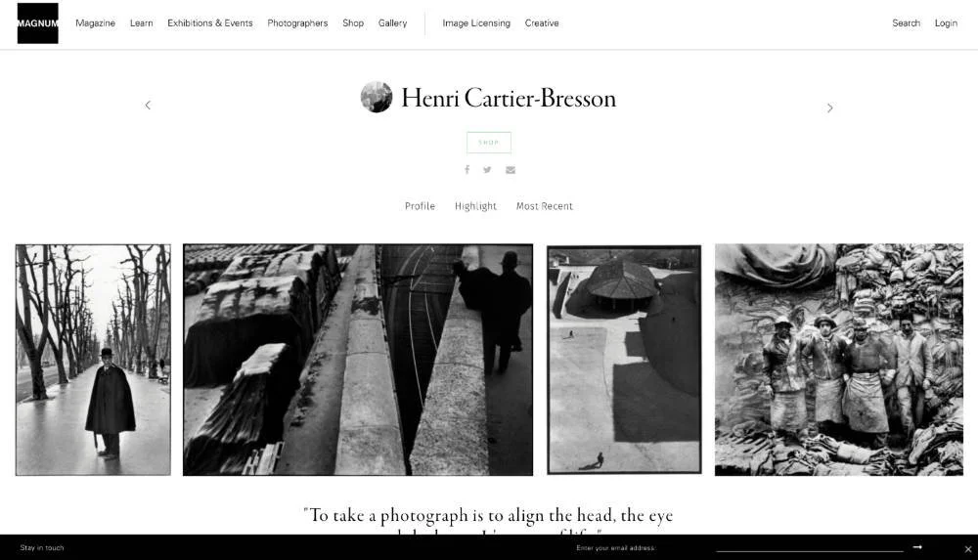Share on Twitter icon
Viewport: 978px width, 560px height.
[x=487, y=170]
